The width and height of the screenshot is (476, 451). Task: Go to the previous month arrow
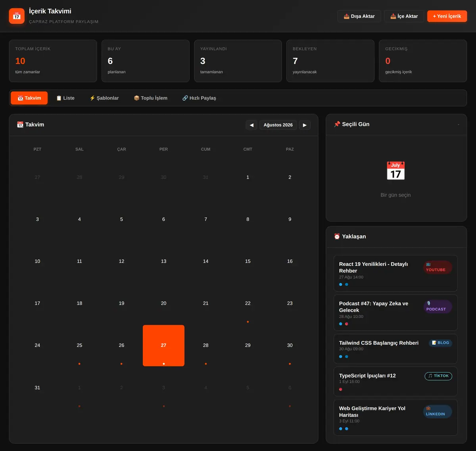click(251, 125)
